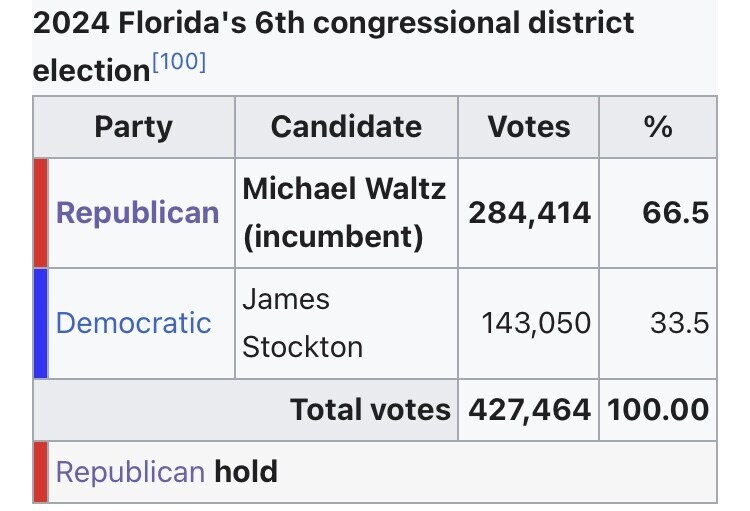
Task: Click the Party column header
Action: coord(133,127)
